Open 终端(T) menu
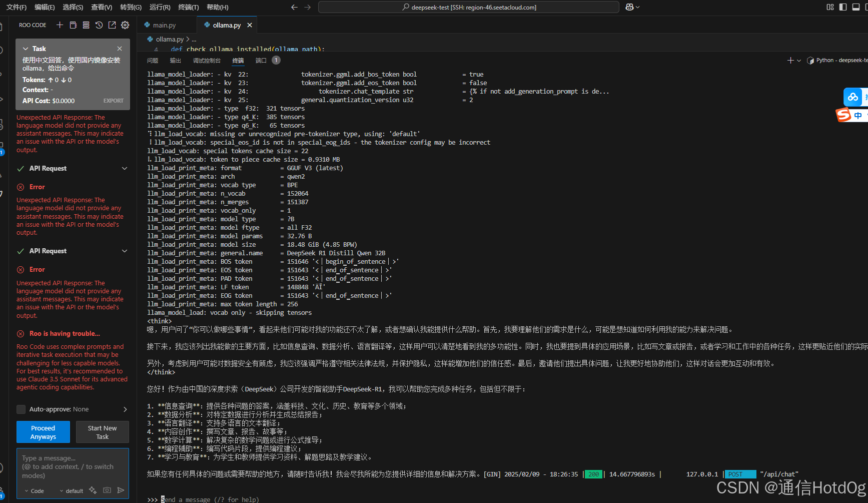Image resolution: width=868 pixels, height=503 pixels. click(x=189, y=7)
